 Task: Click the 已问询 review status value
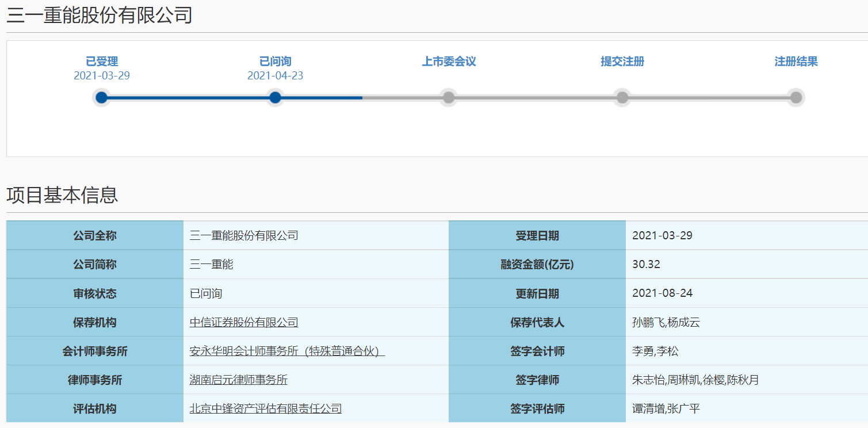[x=206, y=293]
